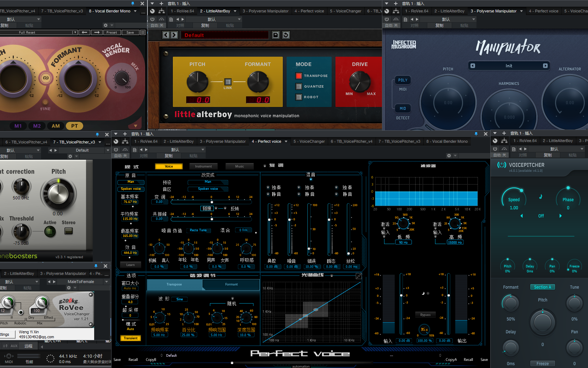The width and height of the screenshot is (588, 368).
Task: Click Save button in Vocal Bender
Action: [130, 32]
